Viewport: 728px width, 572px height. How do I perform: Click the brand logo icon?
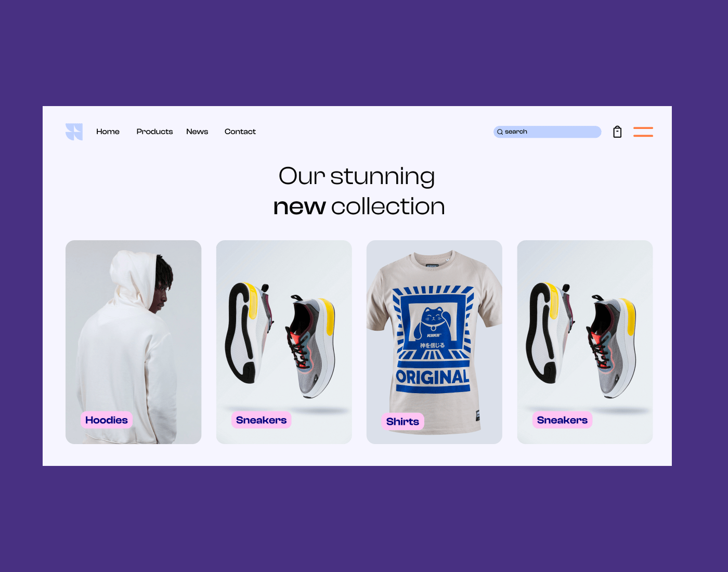[x=74, y=132]
